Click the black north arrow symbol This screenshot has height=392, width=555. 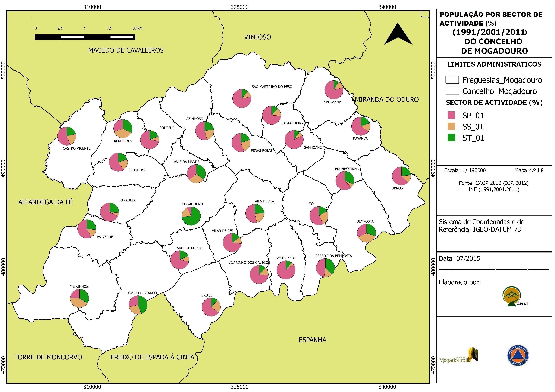coord(398,34)
